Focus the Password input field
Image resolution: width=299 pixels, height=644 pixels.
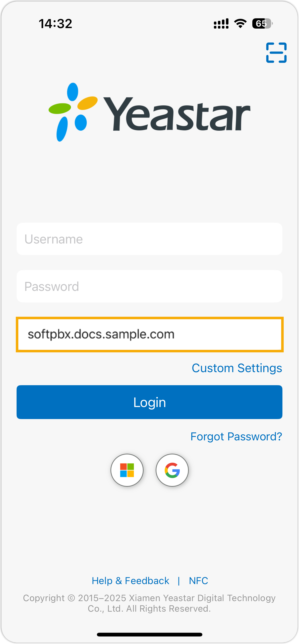(150, 286)
